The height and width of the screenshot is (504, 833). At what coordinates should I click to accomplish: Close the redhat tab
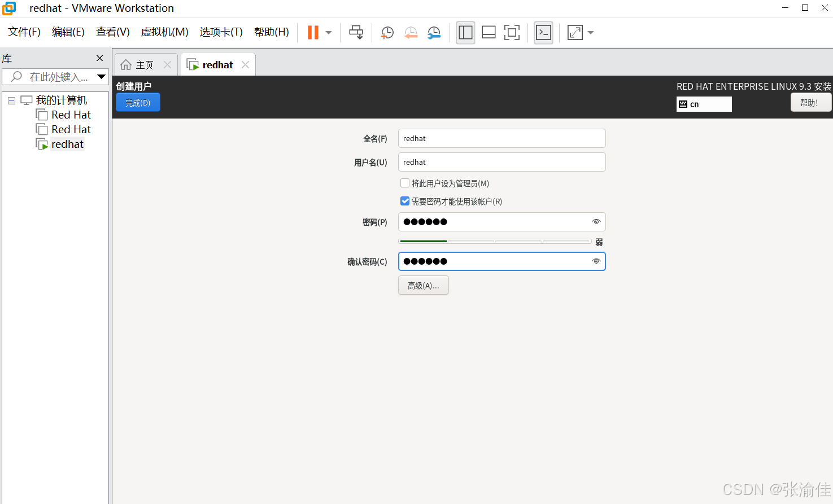(x=245, y=65)
